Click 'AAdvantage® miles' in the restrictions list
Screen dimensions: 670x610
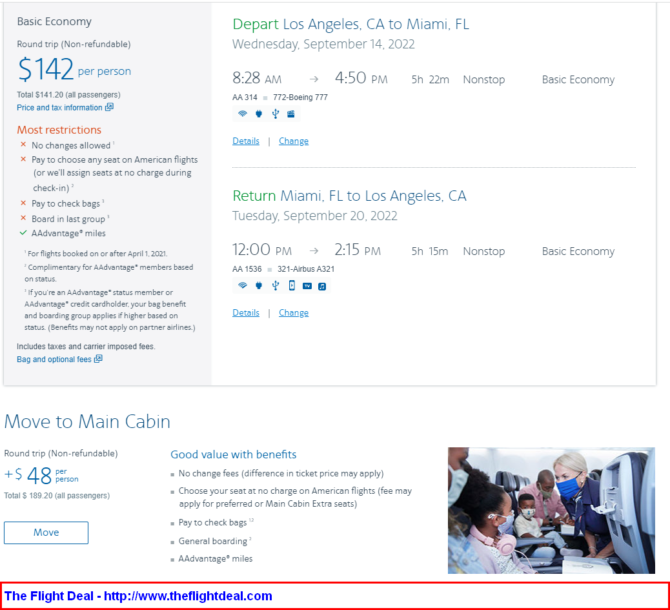68,233
